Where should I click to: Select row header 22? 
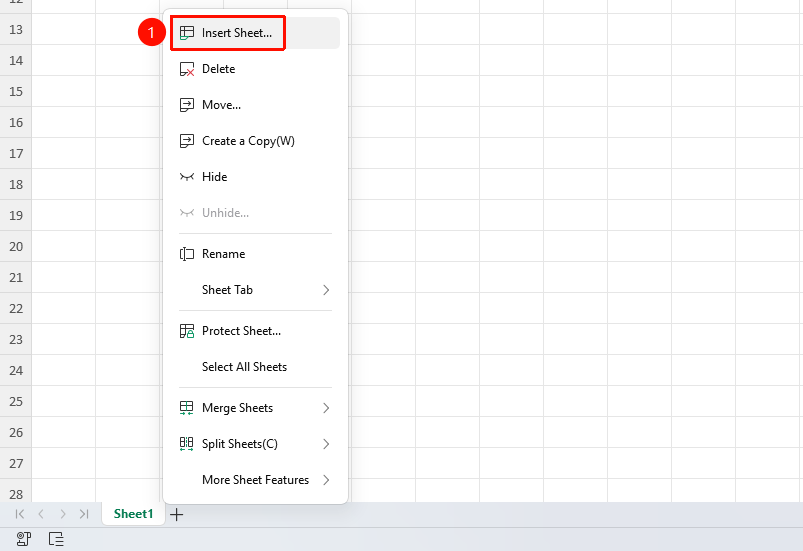tap(16, 308)
